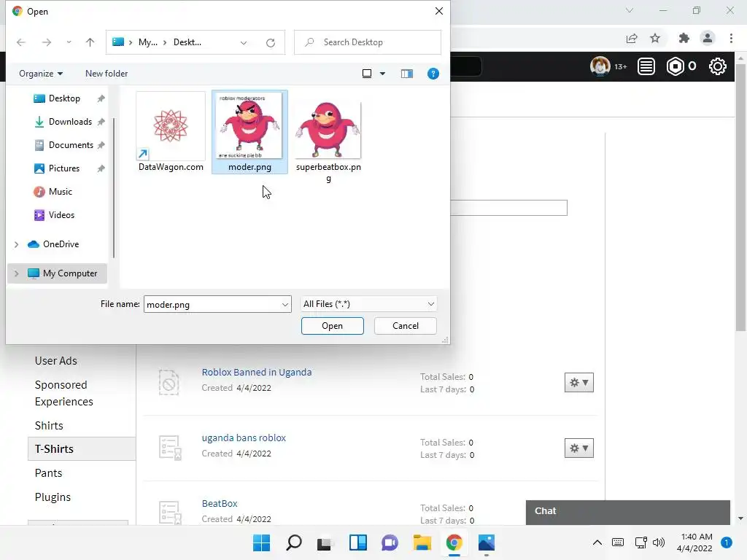Open the Roblox Chat bar

point(628,512)
